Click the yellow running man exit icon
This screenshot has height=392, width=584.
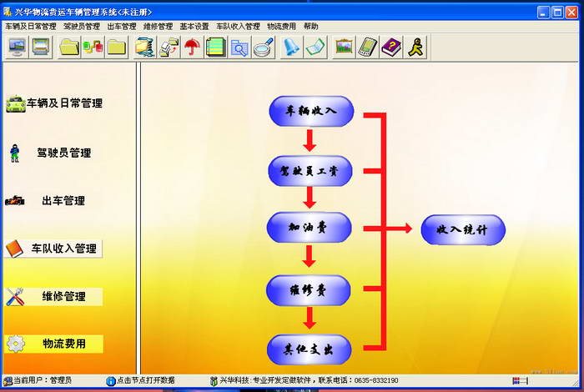415,48
